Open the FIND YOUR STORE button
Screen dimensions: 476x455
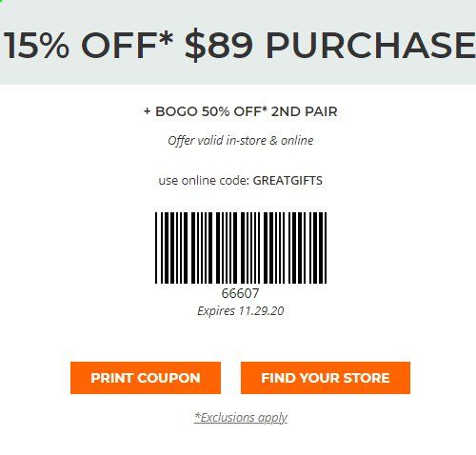coord(326,378)
